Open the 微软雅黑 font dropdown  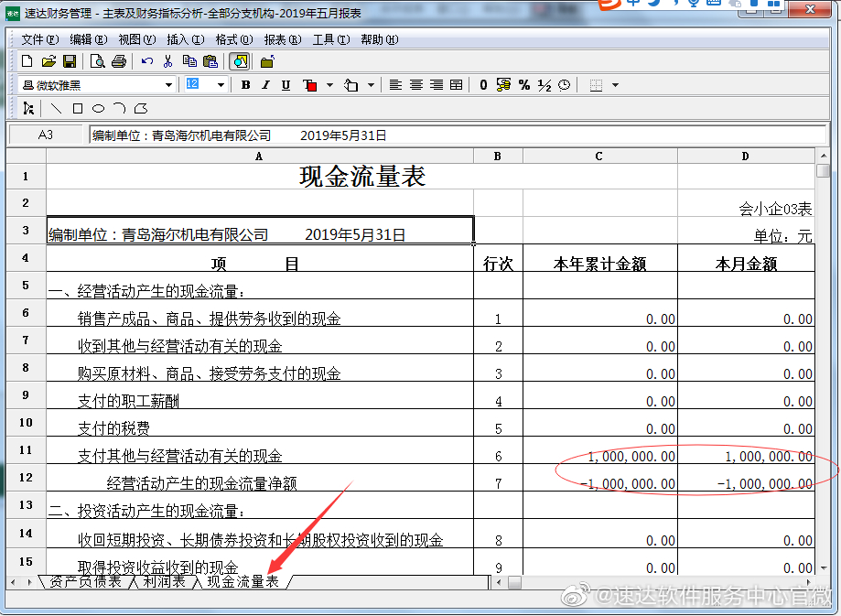(168, 85)
